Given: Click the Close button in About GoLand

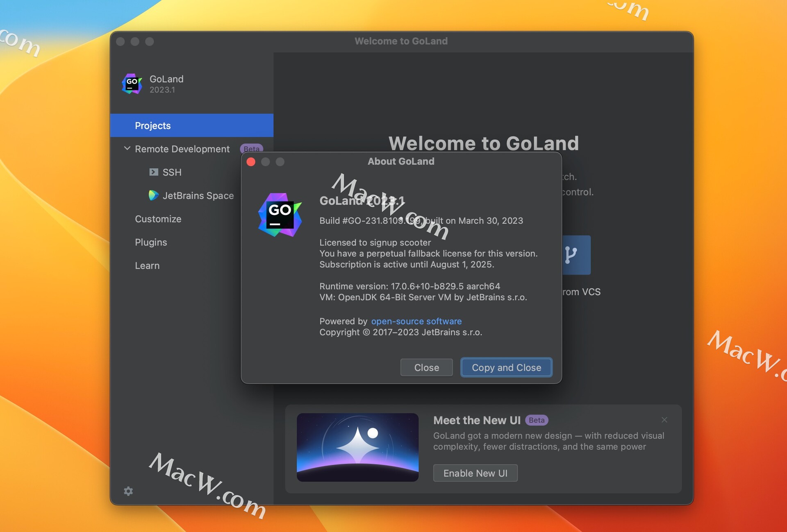Looking at the screenshot, I should pyautogui.click(x=426, y=367).
